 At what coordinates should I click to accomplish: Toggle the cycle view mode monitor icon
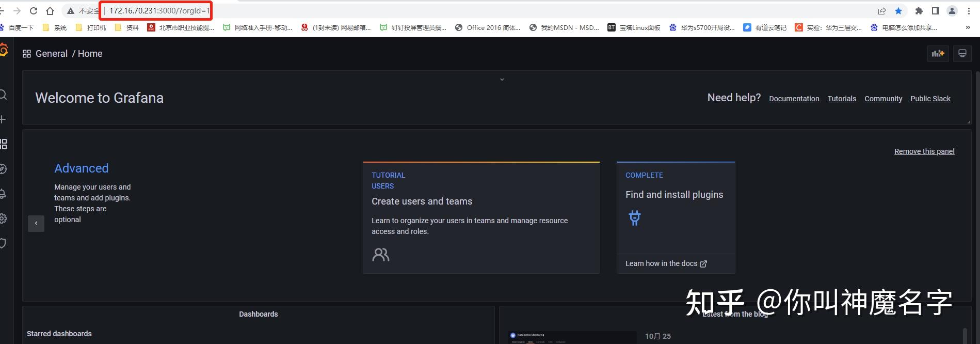[x=962, y=54]
